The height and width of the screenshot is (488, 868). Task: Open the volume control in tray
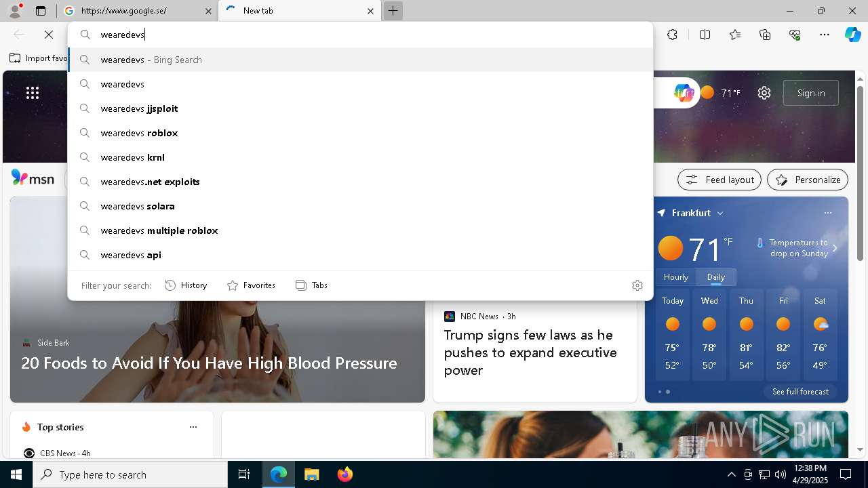780,474
